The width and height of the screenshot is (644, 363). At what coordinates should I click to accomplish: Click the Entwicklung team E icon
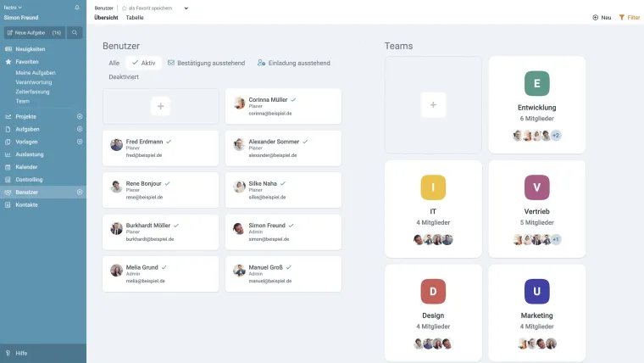(x=536, y=83)
